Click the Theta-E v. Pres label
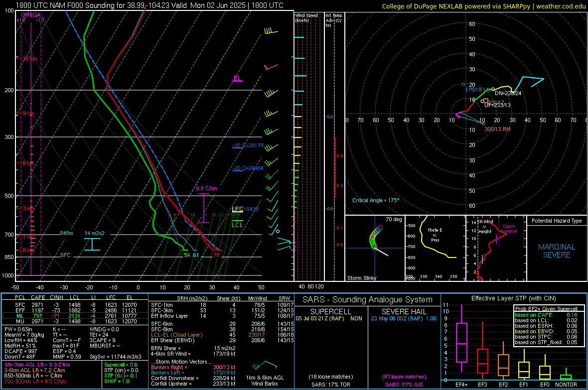 click(435, 235)
